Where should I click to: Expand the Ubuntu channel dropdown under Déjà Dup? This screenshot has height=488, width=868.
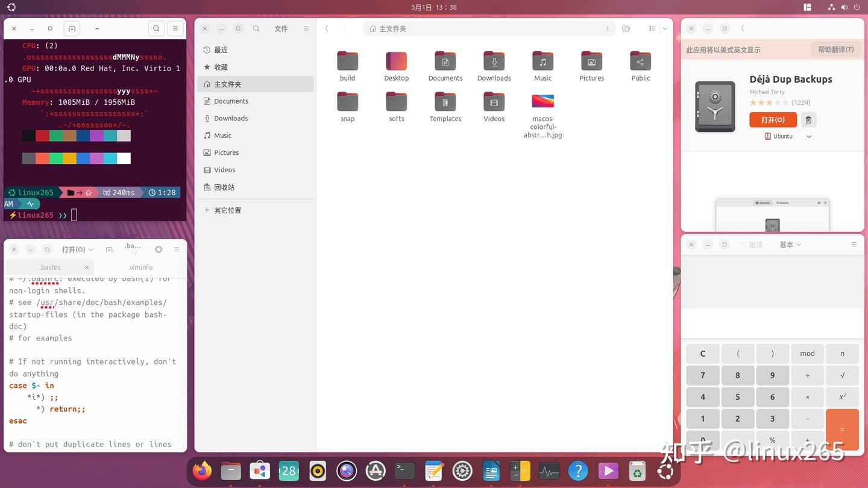coord(809,136)
